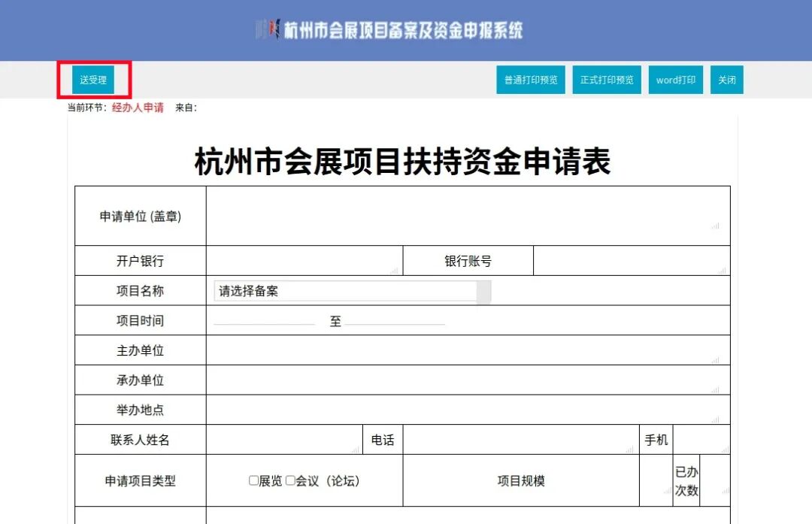Click the word打印 button
812x524 pixels.
pos(675,80)
